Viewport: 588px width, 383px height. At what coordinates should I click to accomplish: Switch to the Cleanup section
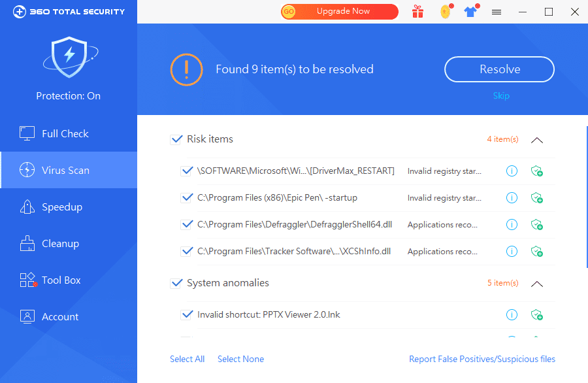(60, 244)
